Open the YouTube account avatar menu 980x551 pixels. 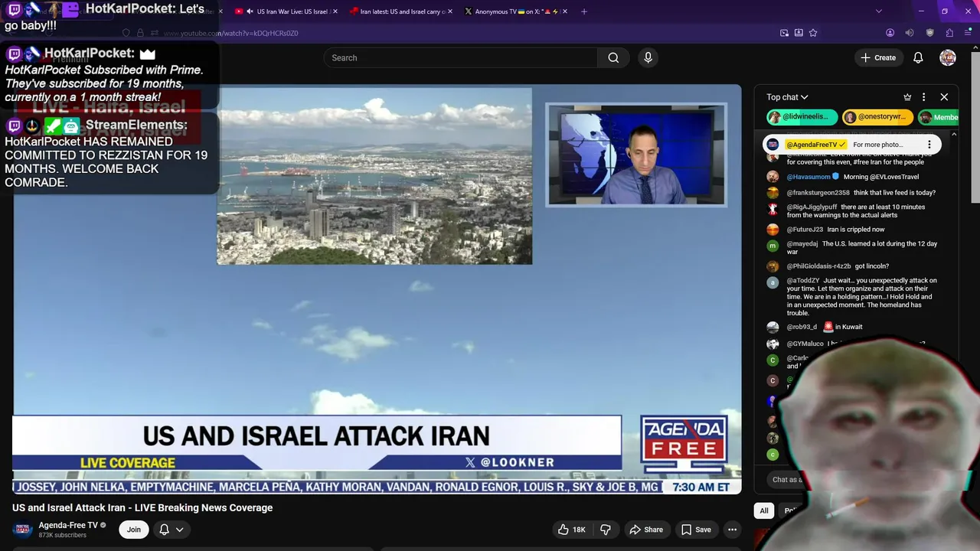948,57
